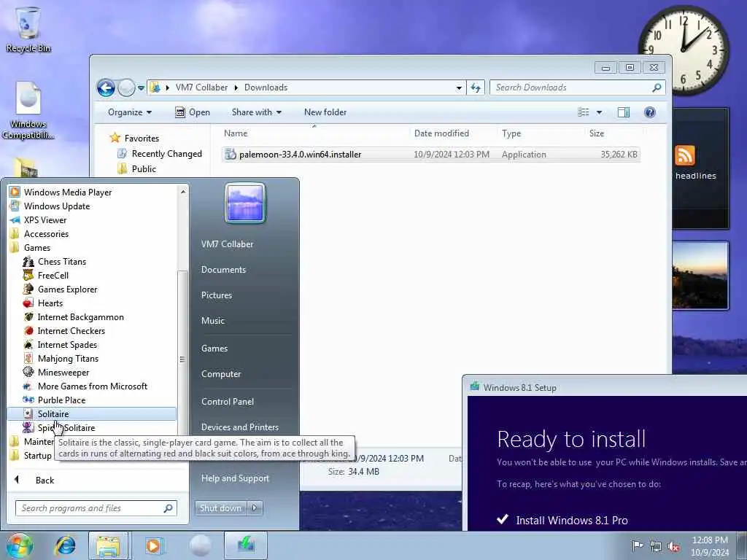Select Recently Changed in navigation pane
747x560 pixels.
coord(167,153)
